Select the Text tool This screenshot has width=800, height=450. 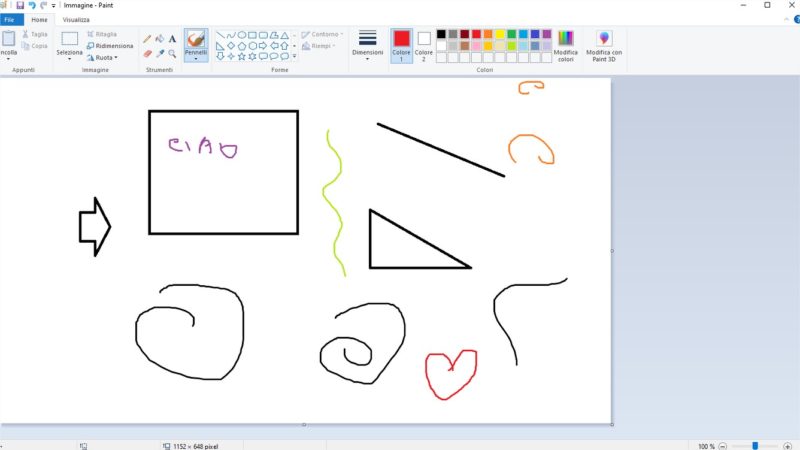click(172, 39)
